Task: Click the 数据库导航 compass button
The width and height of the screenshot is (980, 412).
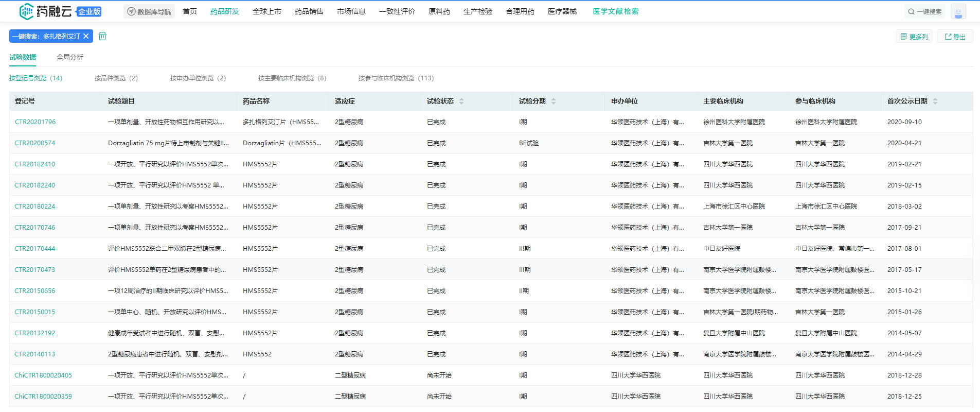Action: (x=149, y=11)
